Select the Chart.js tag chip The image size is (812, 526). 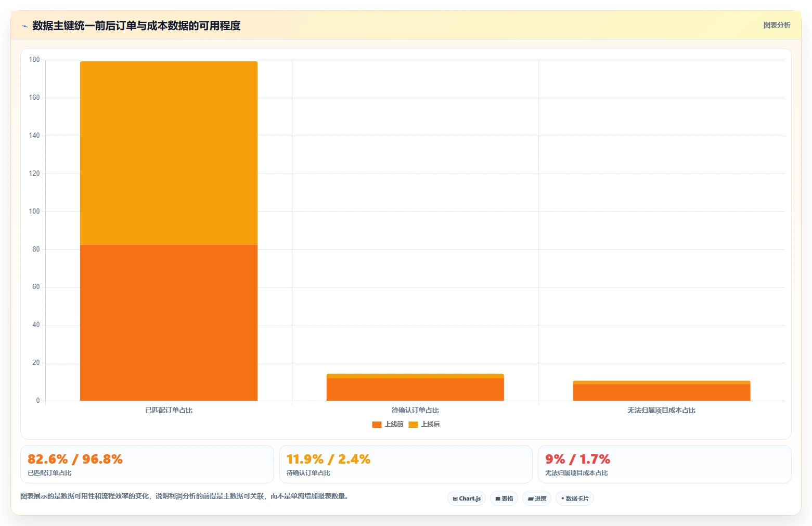click(x=467, y=498)
